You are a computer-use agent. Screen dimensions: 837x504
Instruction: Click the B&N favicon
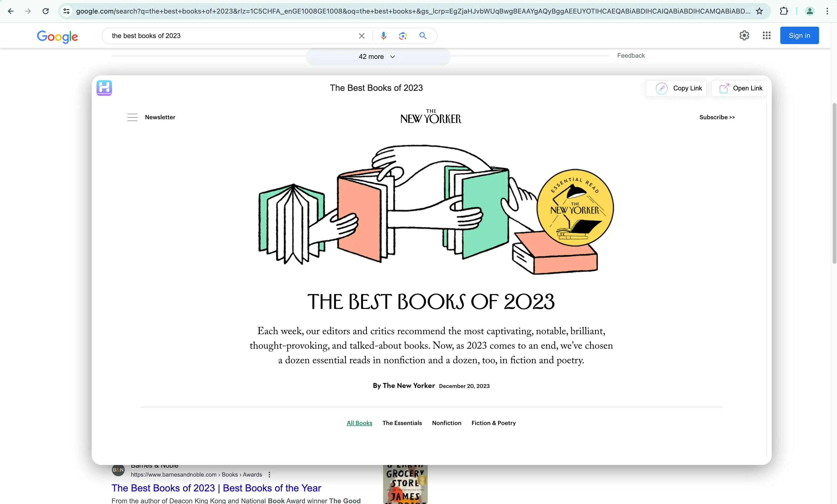click(118, 470)
